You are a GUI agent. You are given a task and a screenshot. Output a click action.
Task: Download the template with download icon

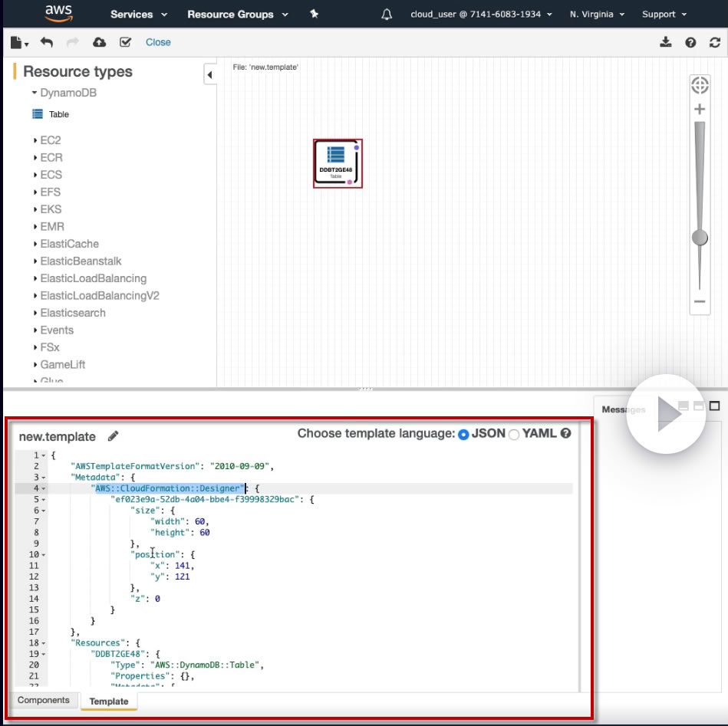coord(665,42)
